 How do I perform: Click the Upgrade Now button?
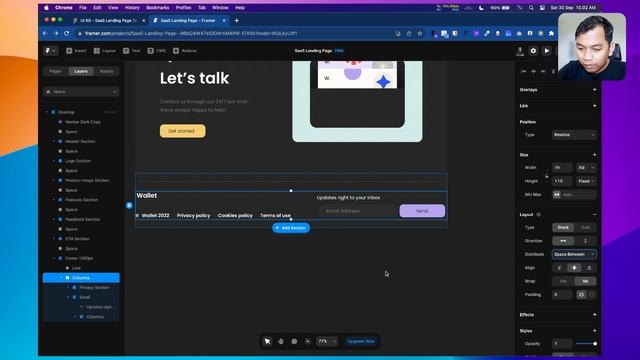tap(361, 341)
